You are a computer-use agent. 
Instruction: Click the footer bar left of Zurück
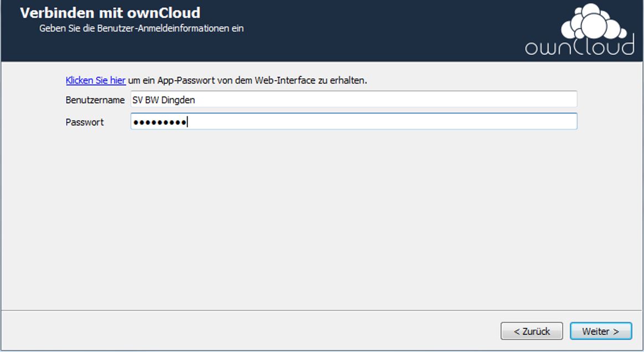point(249,331)
